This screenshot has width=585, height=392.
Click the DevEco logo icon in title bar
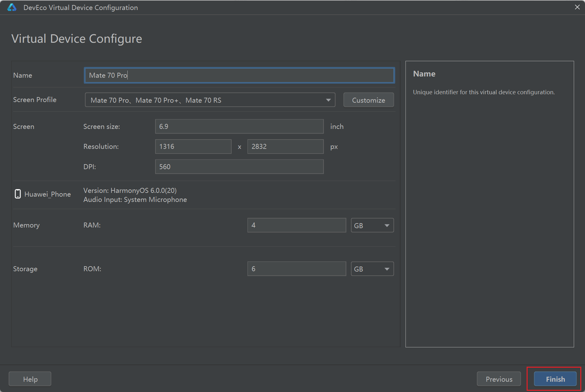tap(12, 7)
